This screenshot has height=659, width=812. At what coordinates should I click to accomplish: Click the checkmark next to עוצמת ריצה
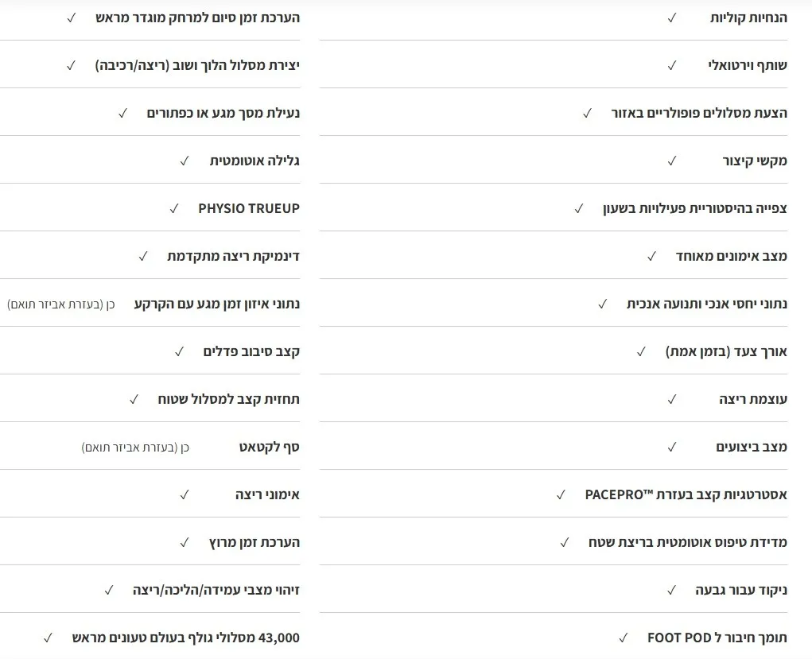click(x=672, y=399)
